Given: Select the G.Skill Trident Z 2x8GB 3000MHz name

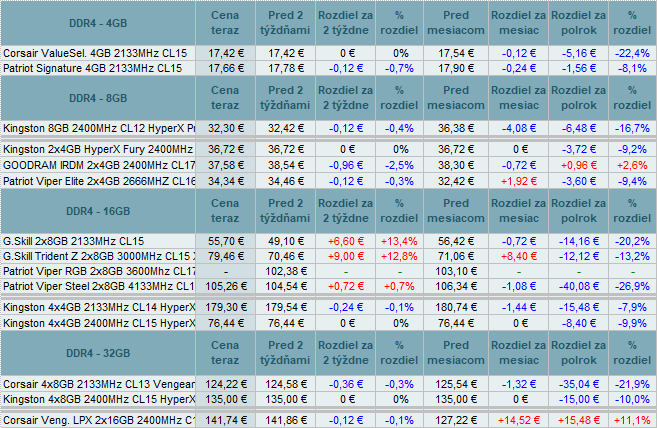Looking at the screenshot, I should [x=99, y=256].
